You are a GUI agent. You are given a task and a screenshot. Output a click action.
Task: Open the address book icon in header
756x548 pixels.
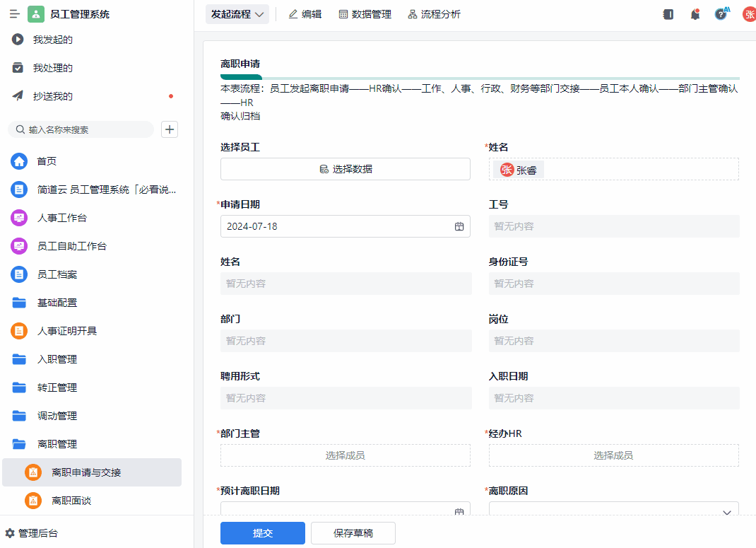[x=668, y=14]
